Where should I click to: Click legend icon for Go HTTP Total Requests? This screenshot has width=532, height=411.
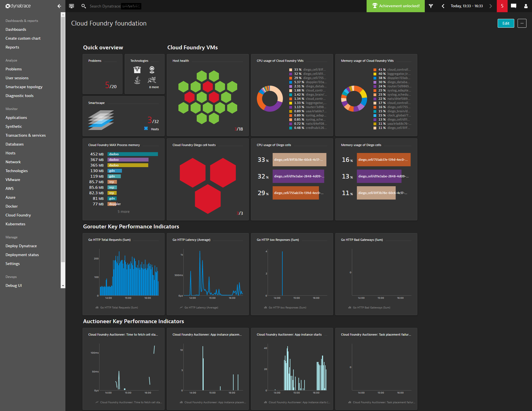click(97, 307)
